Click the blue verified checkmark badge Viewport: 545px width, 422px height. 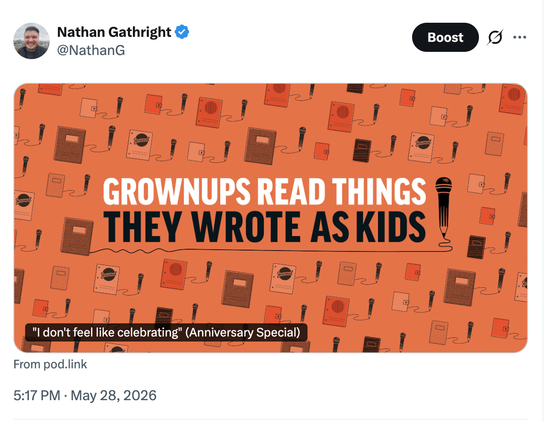click(x=182, y=32)
